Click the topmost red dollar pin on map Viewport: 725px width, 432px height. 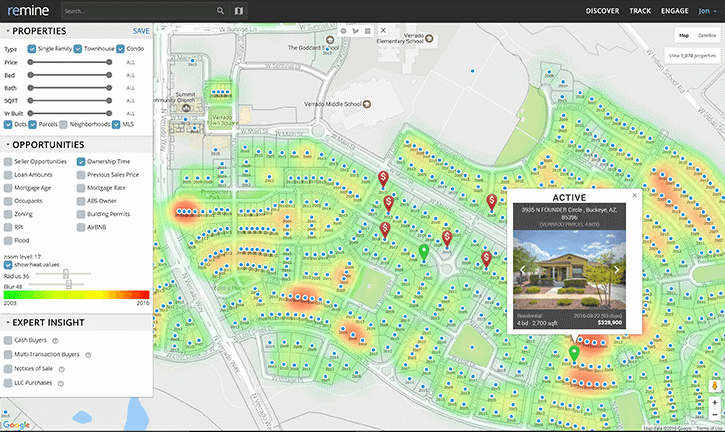(383, 179)
